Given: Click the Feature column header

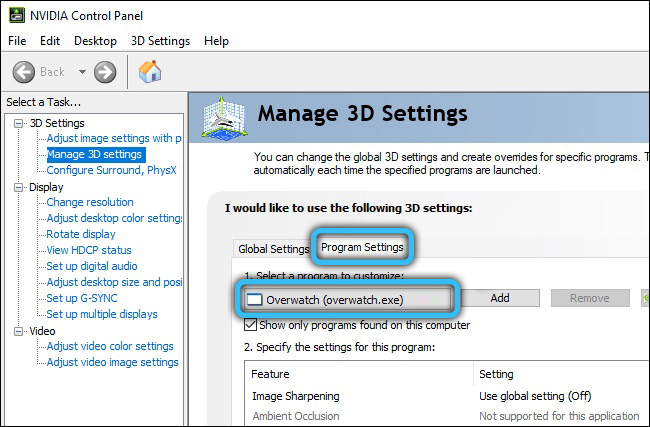Looking at the screenshot, I should [x=359, y=374].
